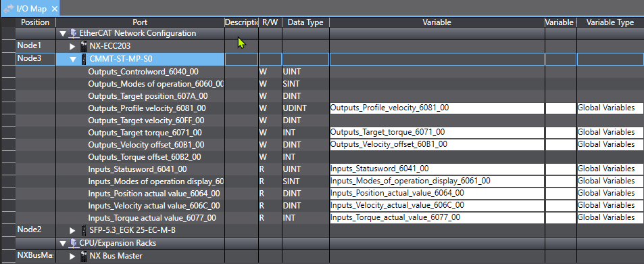Click the NX Bus Master icon
Image resolution: width=644 pixels, height=264 pixels.
click(x=84, y=256)
